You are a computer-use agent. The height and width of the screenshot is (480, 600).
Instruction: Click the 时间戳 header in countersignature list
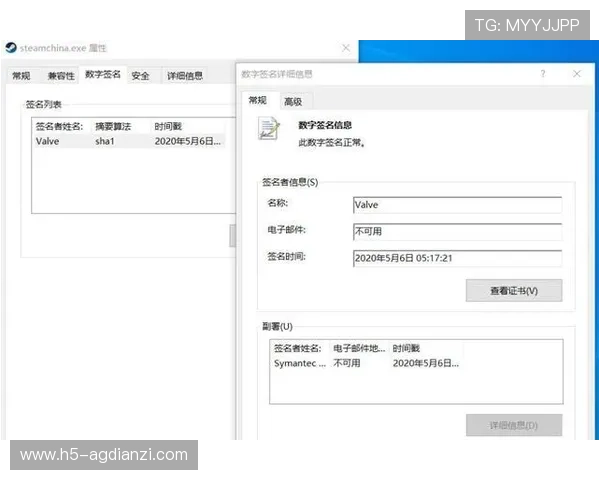pos(406,348)
